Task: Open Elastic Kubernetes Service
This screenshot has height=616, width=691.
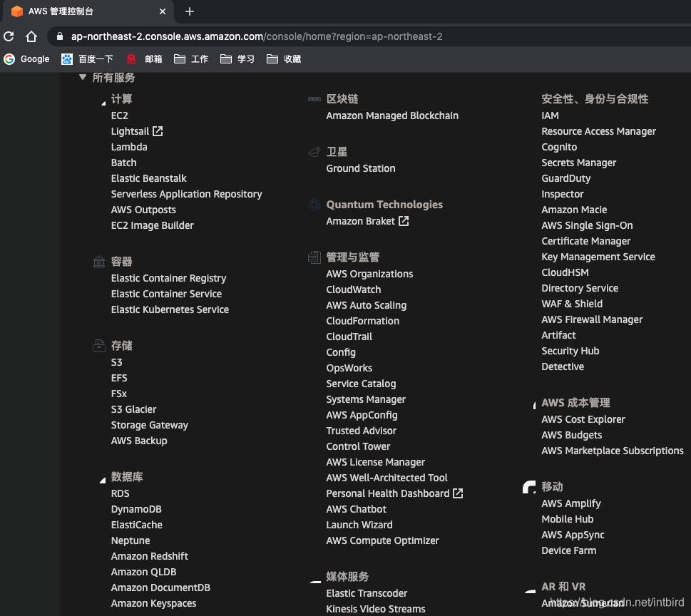Action: click(170, 309)
